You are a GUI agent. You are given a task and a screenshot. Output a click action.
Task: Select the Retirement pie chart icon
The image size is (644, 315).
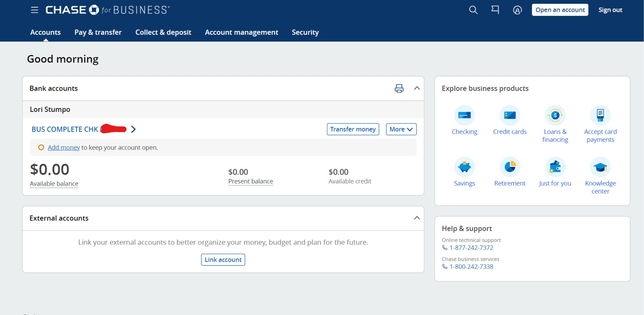(510, 167)
